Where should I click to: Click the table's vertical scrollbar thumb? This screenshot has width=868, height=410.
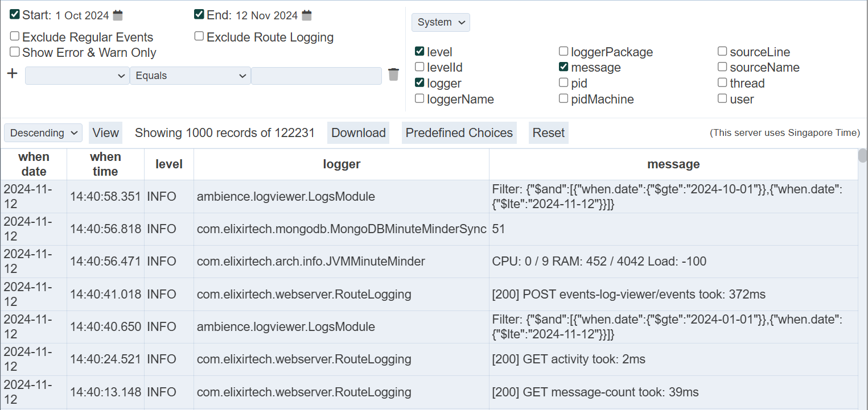(x=862, y=158)
